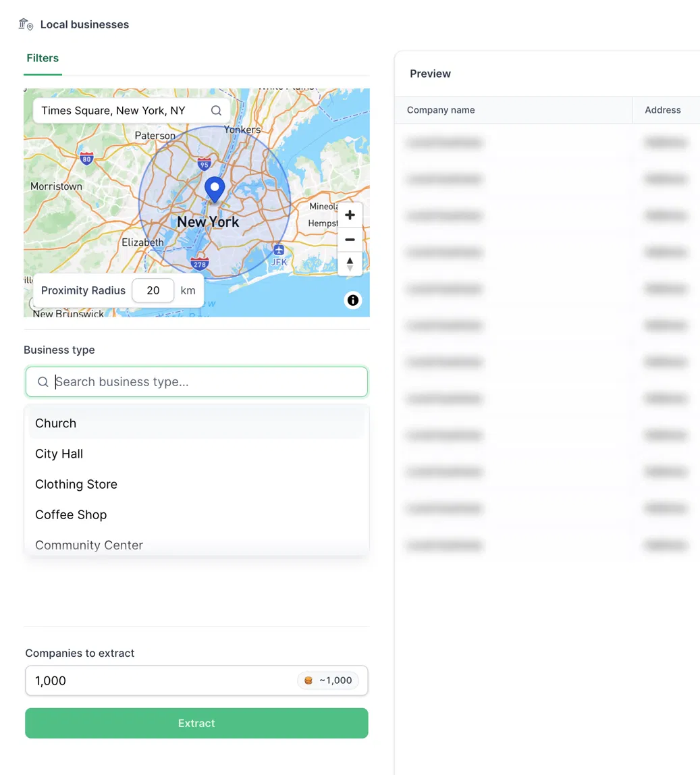Click the Business type section label

tap(59, 350)
